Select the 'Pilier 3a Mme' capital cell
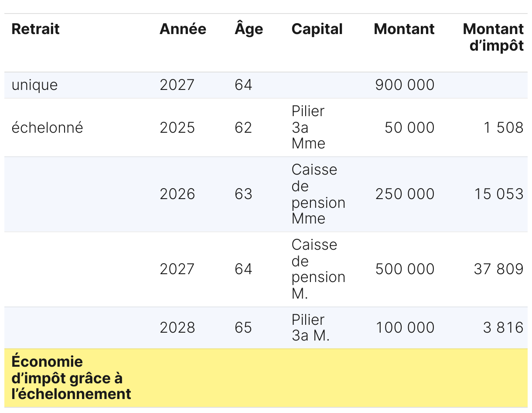 click(308, 127)
